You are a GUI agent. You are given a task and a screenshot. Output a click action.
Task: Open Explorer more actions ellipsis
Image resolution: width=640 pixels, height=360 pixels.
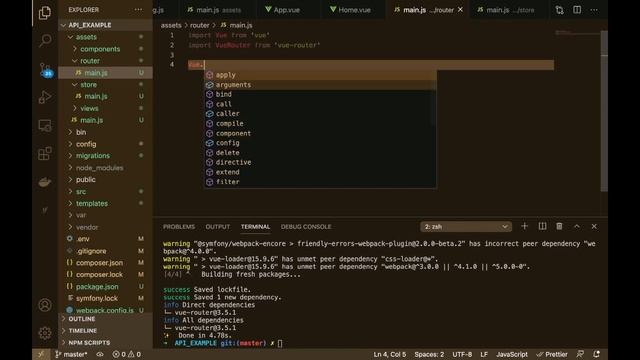[x=138, y=9]
